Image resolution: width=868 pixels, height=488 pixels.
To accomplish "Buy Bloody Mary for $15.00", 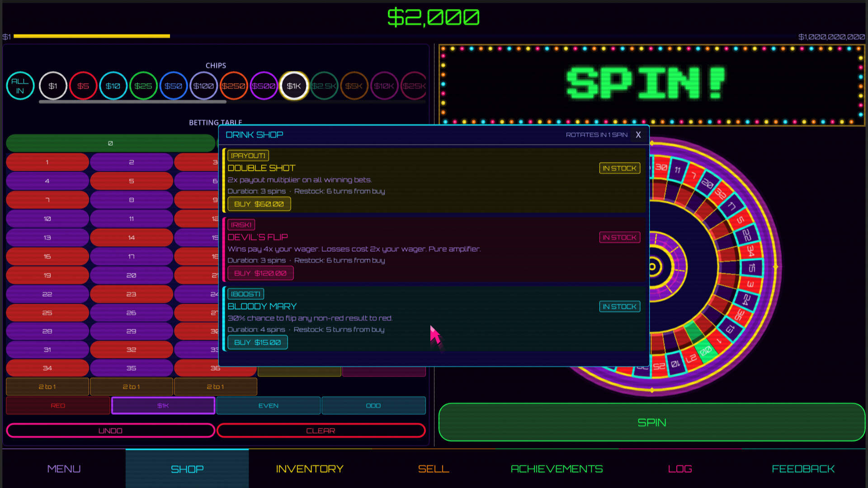I will click(258, 343).
